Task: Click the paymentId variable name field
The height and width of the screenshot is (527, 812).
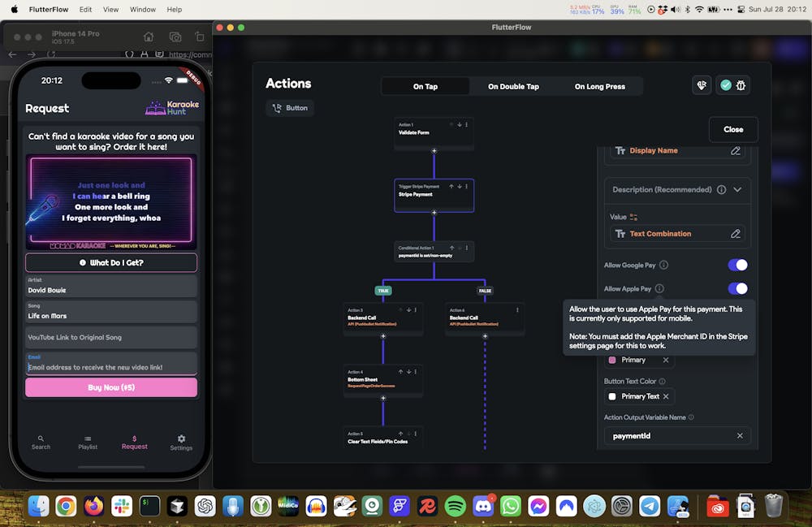Action: coord(677,436)
